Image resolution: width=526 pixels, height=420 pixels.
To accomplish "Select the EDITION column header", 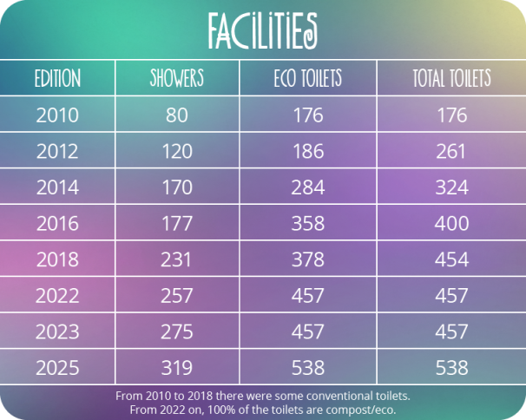I will (57, 78).
